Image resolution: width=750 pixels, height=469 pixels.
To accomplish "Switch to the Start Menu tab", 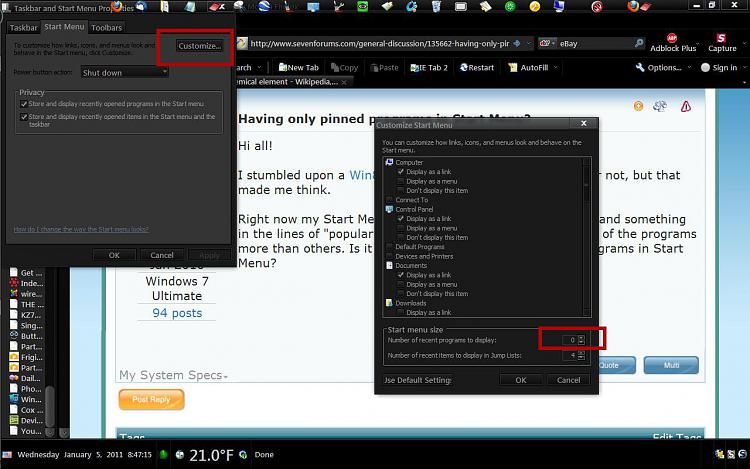I will point(64,27).
